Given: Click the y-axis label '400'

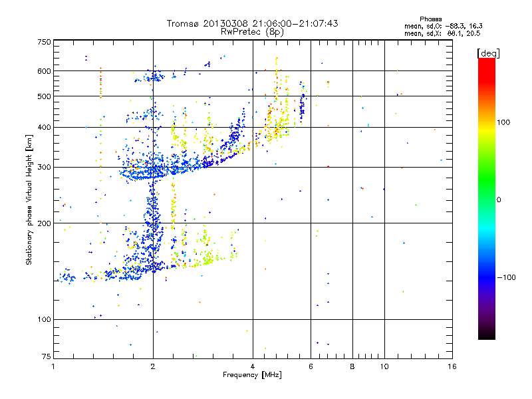Looking at the screenshot, I should tap(44, 128).
